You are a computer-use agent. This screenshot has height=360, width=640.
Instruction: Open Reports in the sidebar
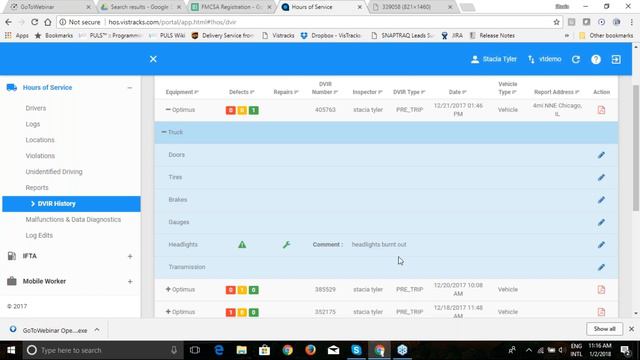pyautogui.click(x=37, y=188)
